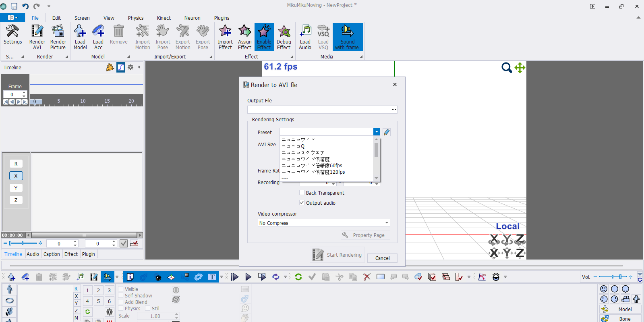Click the Output File browse button
644x322 pixels.
tap(393, 110)
